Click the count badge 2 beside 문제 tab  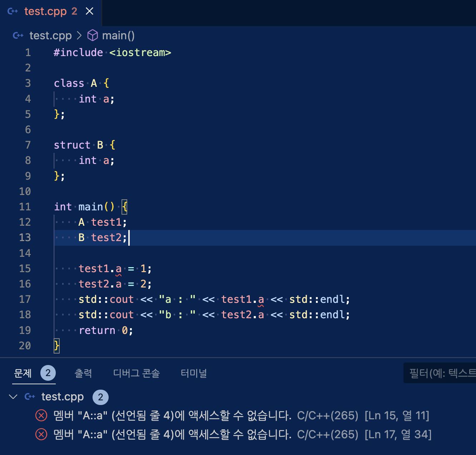tap(48, 373)
